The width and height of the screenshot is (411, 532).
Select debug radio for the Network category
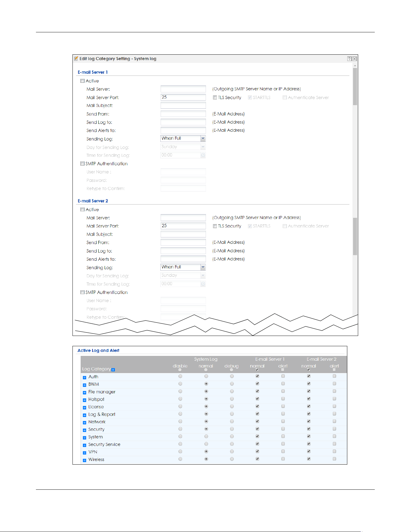click(x=232, y=421)
